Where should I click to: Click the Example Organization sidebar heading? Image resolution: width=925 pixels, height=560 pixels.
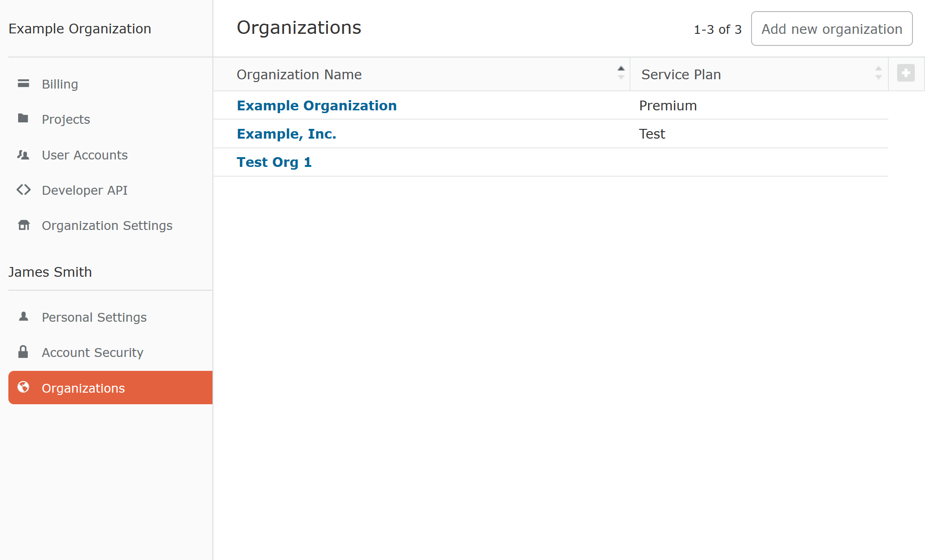click(x=80, y=29)
